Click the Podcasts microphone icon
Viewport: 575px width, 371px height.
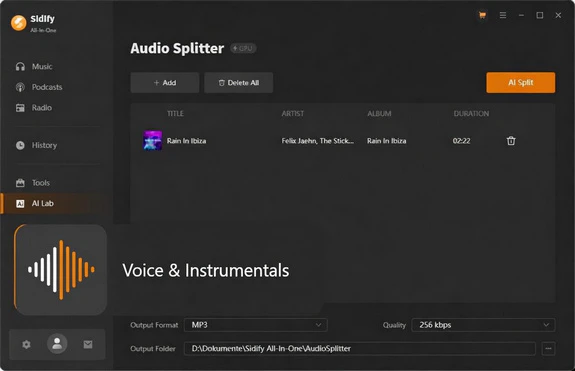[20, 87]
